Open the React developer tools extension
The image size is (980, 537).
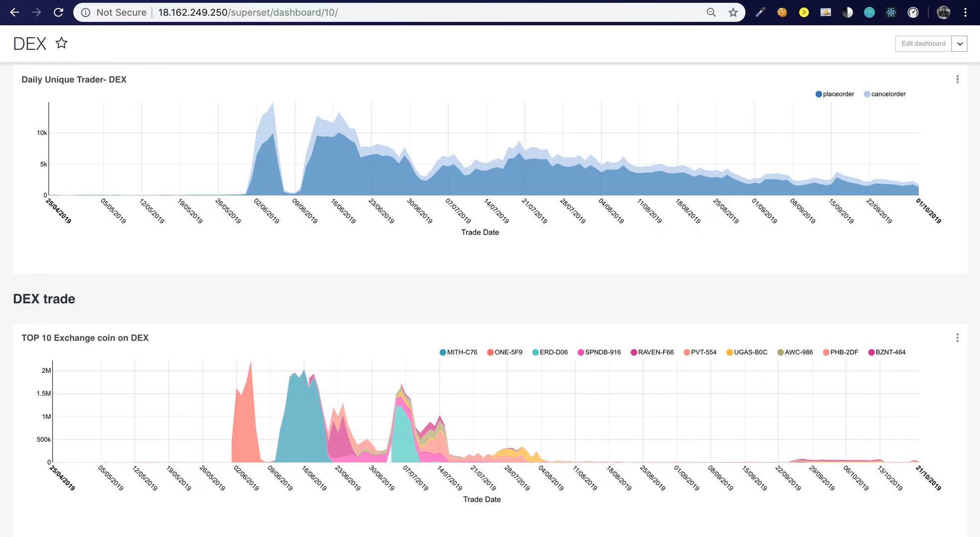coord(891,12)
